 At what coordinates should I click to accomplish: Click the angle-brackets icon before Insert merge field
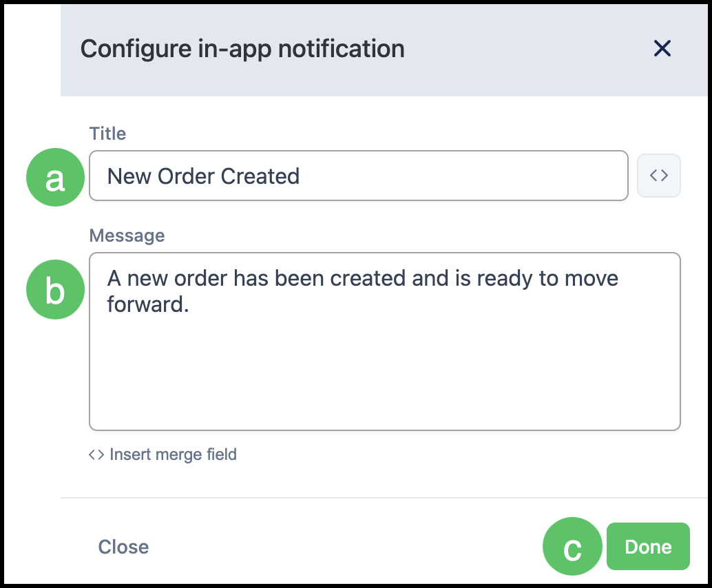pos(96,454)
